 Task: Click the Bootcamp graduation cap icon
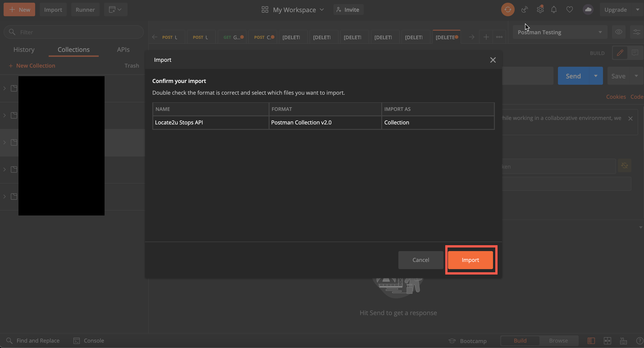(x=452, y=341)
